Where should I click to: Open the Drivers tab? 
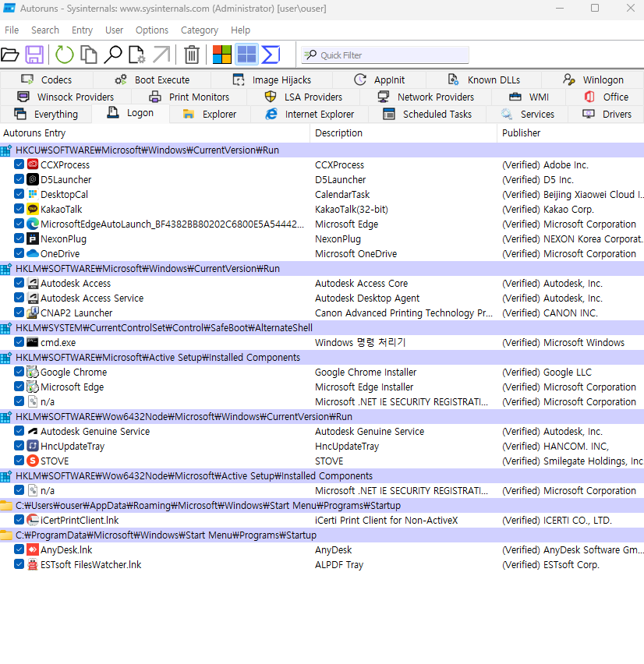click(x=607, y=114)
